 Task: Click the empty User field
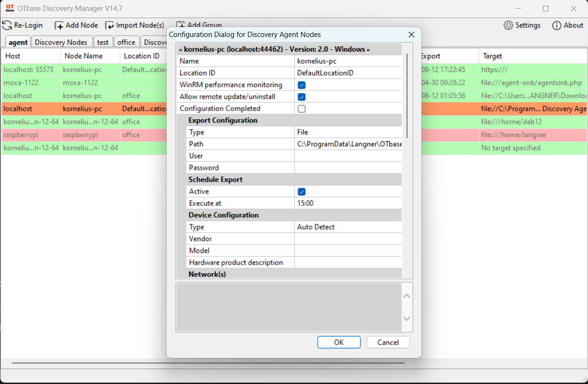pyautogui.click(x=348, y=155)
